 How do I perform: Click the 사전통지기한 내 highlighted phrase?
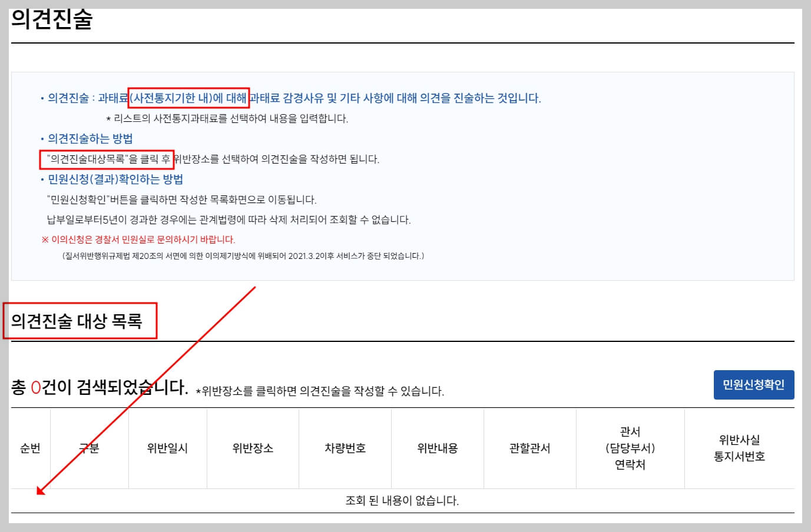[188, 98]
